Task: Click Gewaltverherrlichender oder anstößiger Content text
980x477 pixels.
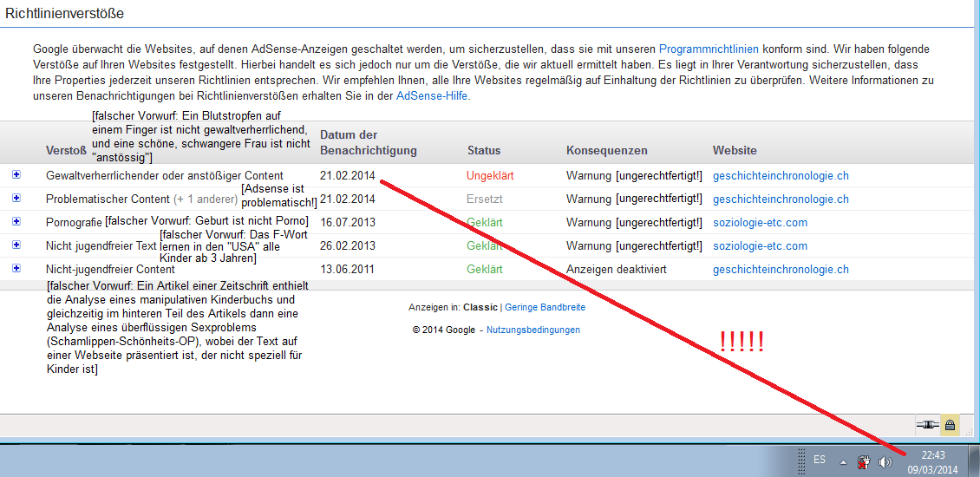Action: [x=165, y=176]
